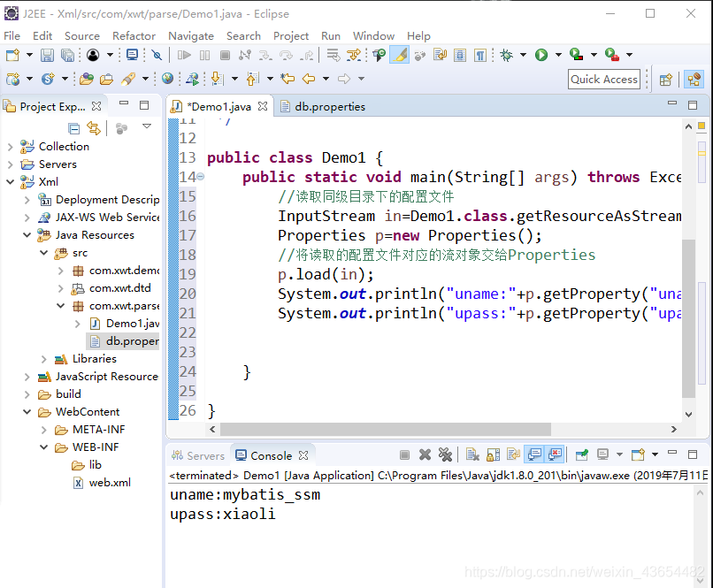Select db.properties file in tree
713x588 pixels.
coord(124,341)
